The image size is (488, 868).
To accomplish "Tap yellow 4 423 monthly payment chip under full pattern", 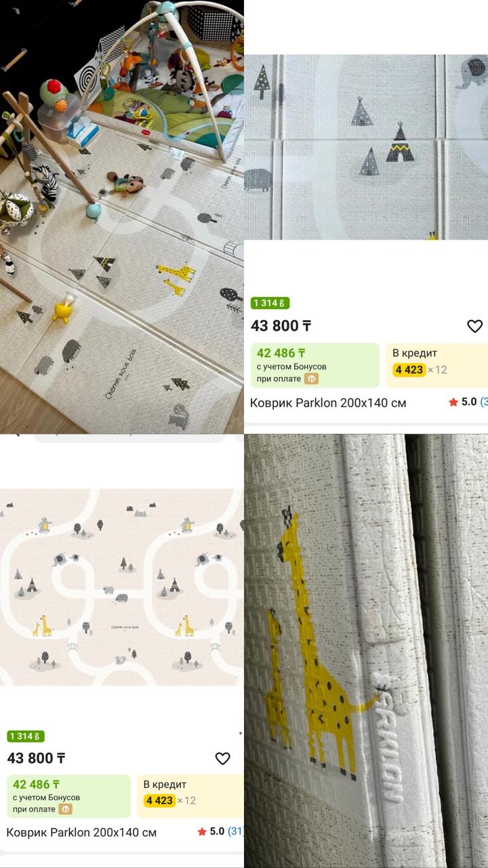I will [x=159, y=800].
